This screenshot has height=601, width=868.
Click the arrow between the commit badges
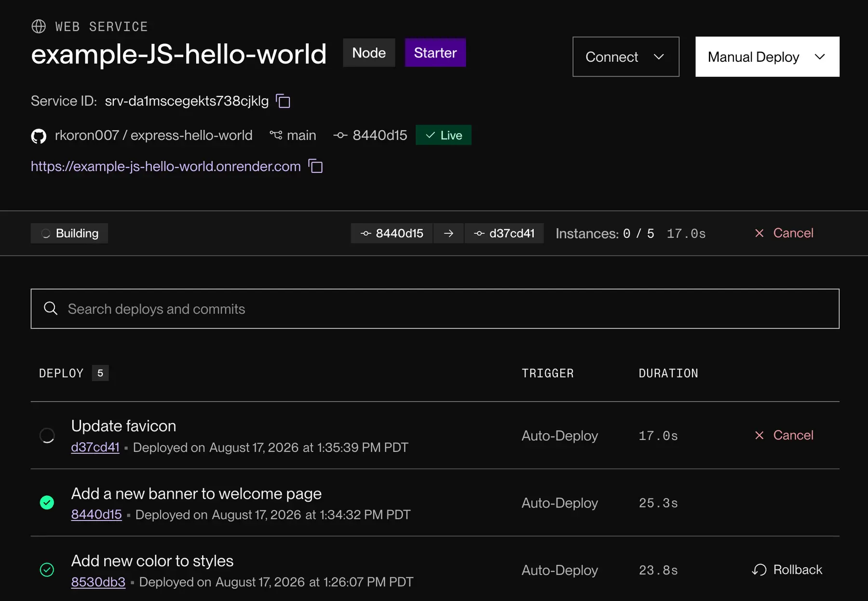click(x=448, y=233)
